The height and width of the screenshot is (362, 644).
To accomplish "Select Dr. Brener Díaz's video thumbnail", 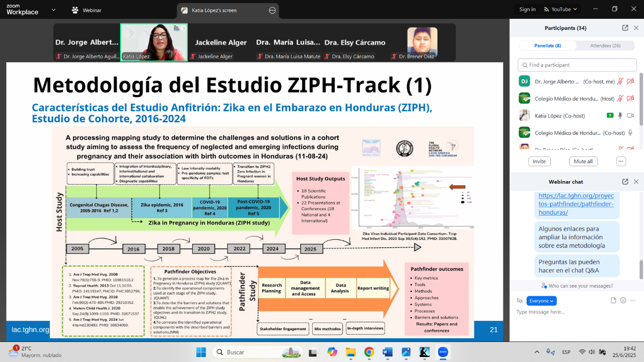I will (x=422, y=42).
